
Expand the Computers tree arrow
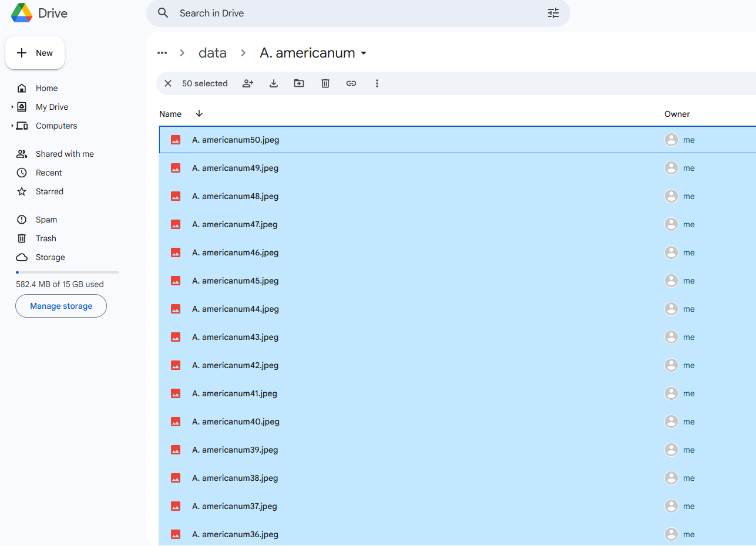tap(12, 126)
